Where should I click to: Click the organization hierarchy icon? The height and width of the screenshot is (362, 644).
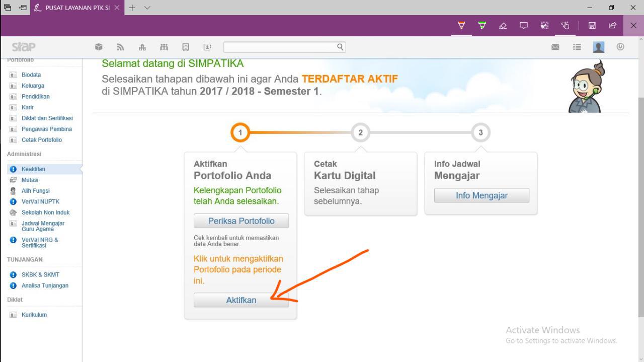point(142,47)
